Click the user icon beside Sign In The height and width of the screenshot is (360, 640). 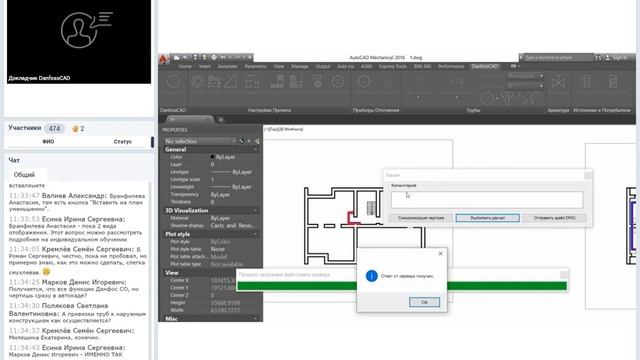point(607,58)
